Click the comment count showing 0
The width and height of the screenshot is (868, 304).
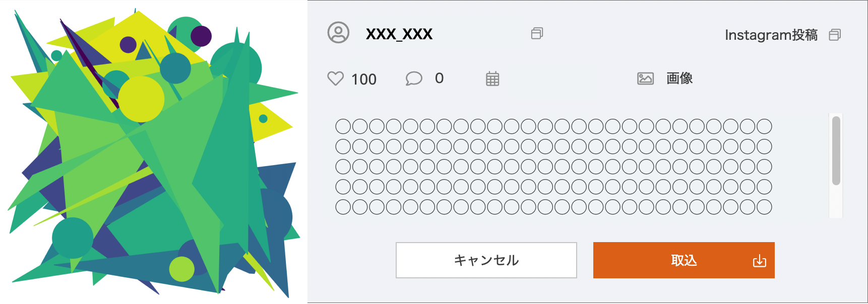(439, 78)
